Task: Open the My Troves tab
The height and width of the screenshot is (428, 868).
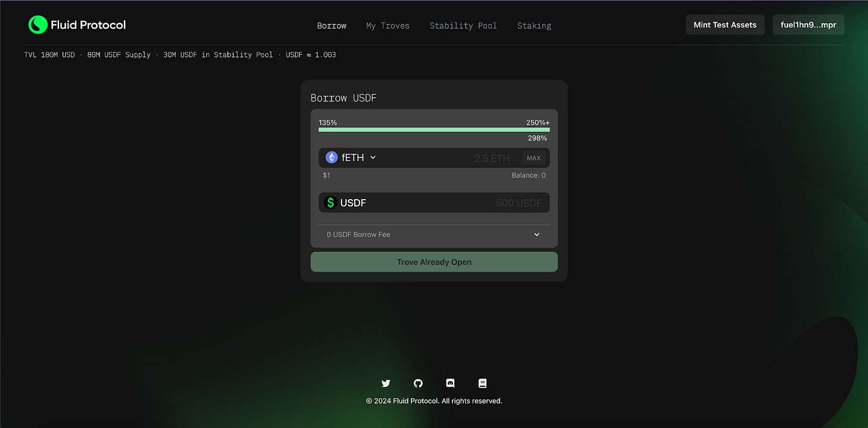Action: click(x=387, y=26)
